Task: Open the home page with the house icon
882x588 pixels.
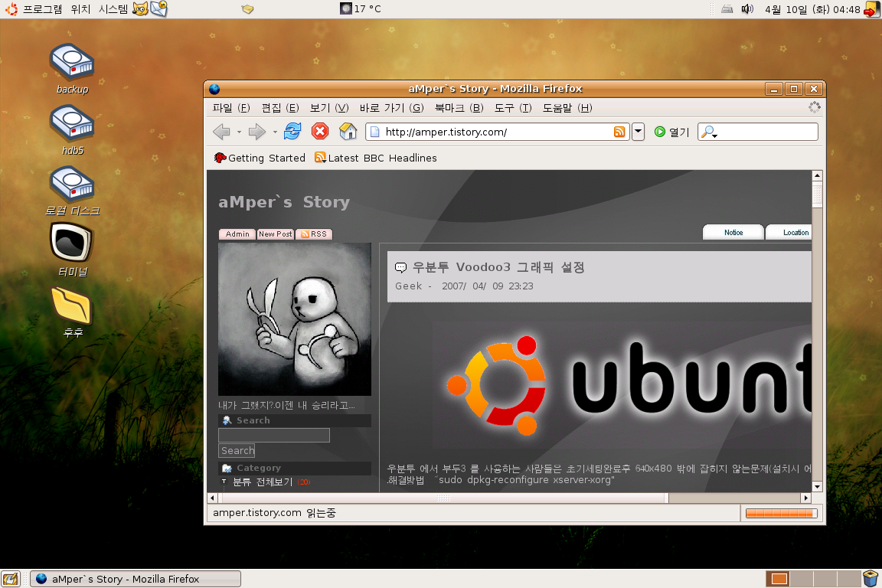Action: (x=348, y=131)
